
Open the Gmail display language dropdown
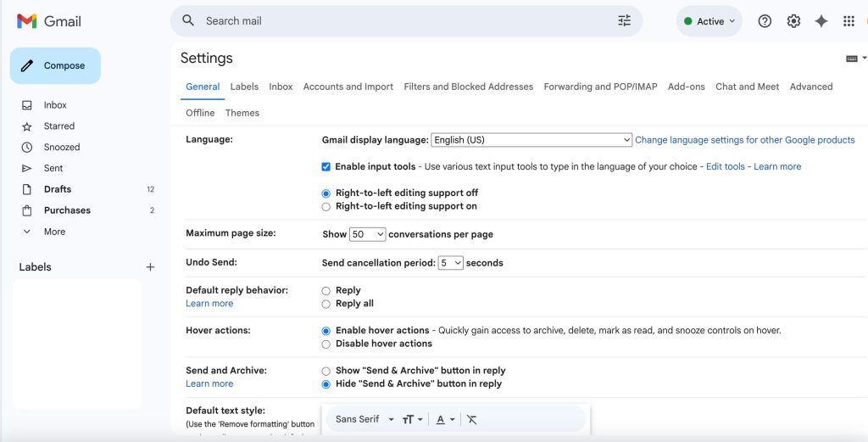(531, 140)
